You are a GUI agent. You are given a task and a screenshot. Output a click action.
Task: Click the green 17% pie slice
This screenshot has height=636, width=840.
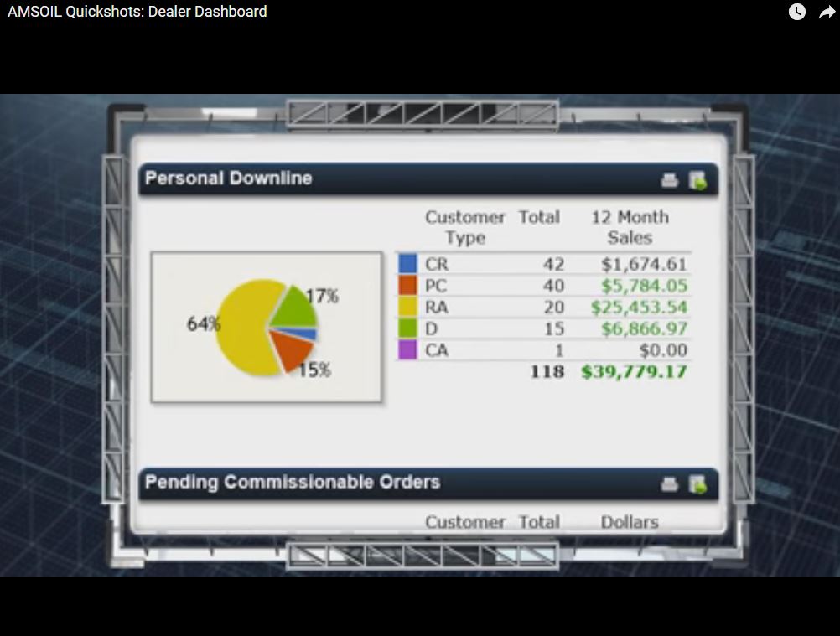(296, 309)
